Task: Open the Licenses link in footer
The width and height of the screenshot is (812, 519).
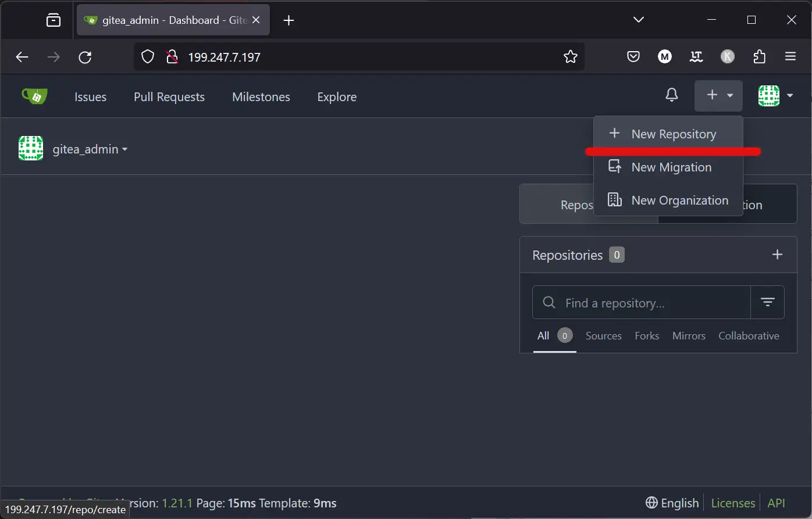Action: [x=733, y=503]
